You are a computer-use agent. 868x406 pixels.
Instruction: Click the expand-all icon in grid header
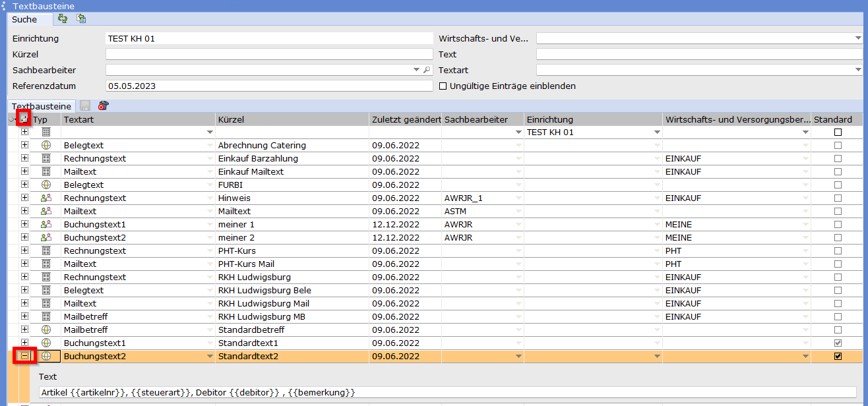tap(24, 119)
